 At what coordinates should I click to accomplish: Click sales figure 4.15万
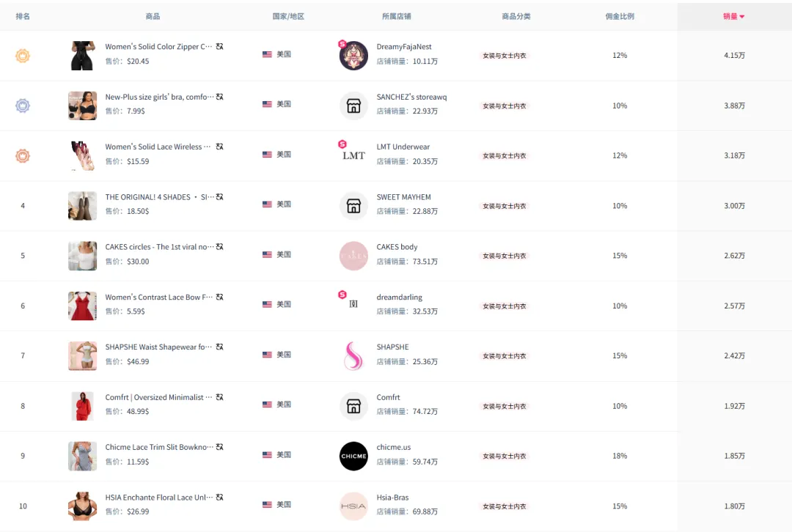(734, 55)
